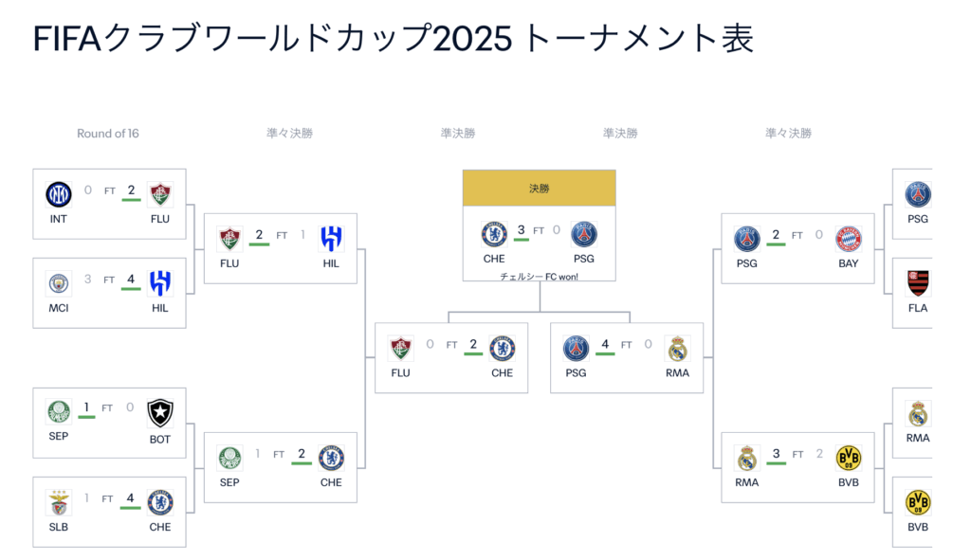Select the left 準々決勝 column header
971x560 pixels.
[290, 133]
